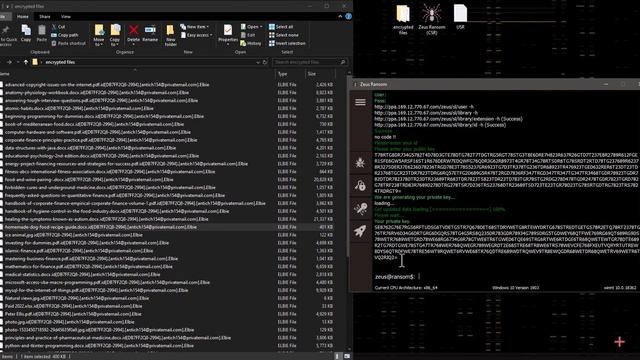Image resolution: width=640 pixels, height=360 pixels.
Task: Open the New item dropdown
Action: click(x=195, y=27)
